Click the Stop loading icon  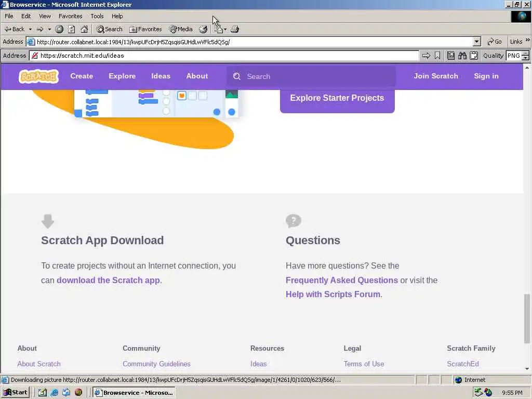click(x=59, y=29)
